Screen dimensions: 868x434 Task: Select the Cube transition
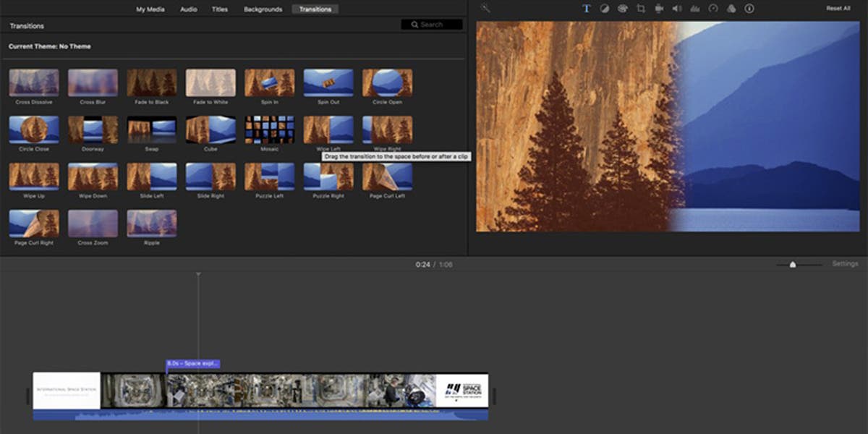(x=210, y=134)
